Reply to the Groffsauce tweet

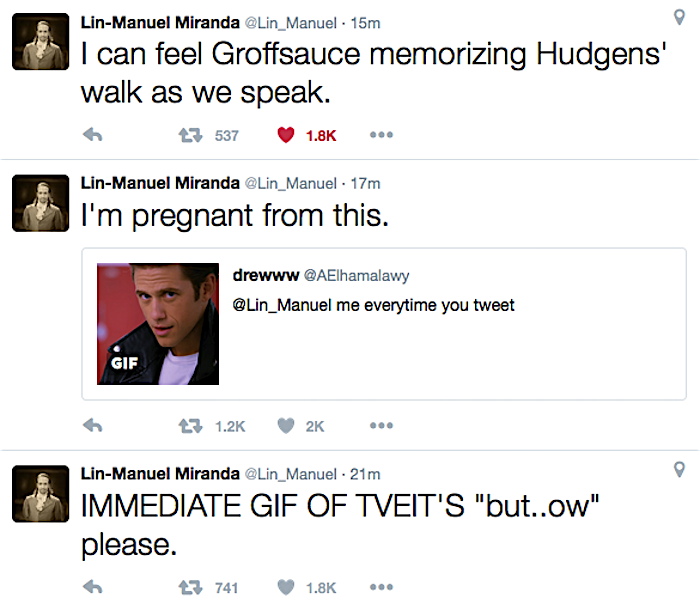92,135
